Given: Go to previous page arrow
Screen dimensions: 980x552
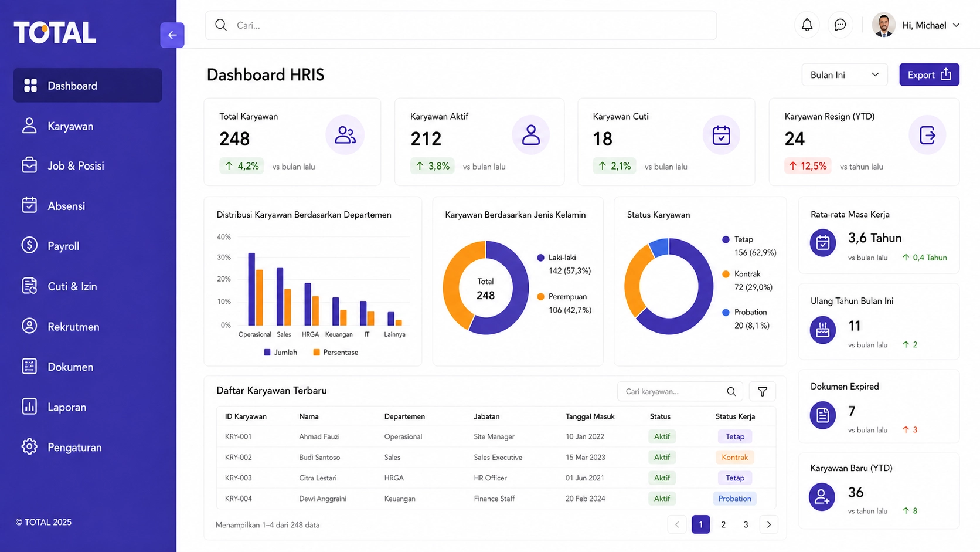Looking at the screenshot, I should click(x=677, y=524).
